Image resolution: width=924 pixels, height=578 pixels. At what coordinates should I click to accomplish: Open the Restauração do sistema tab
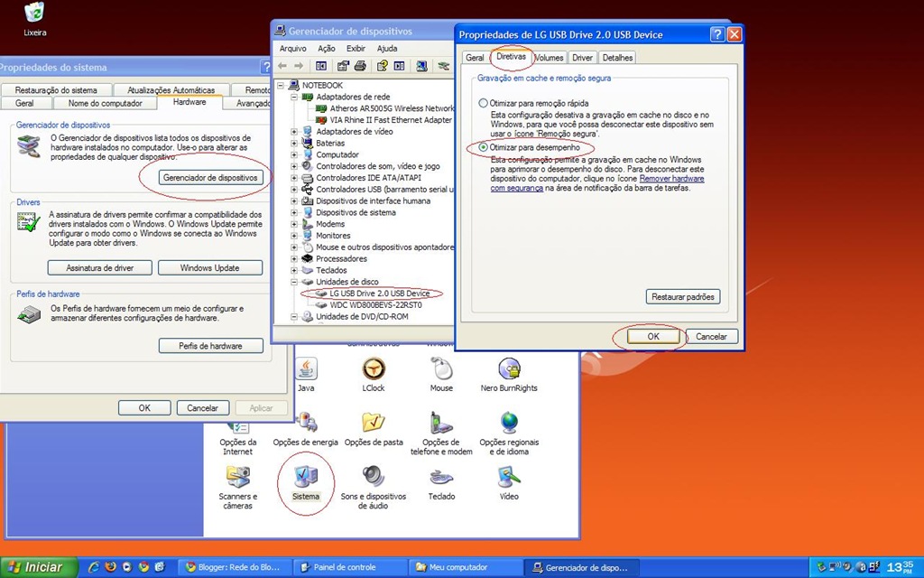coord(56,89)
